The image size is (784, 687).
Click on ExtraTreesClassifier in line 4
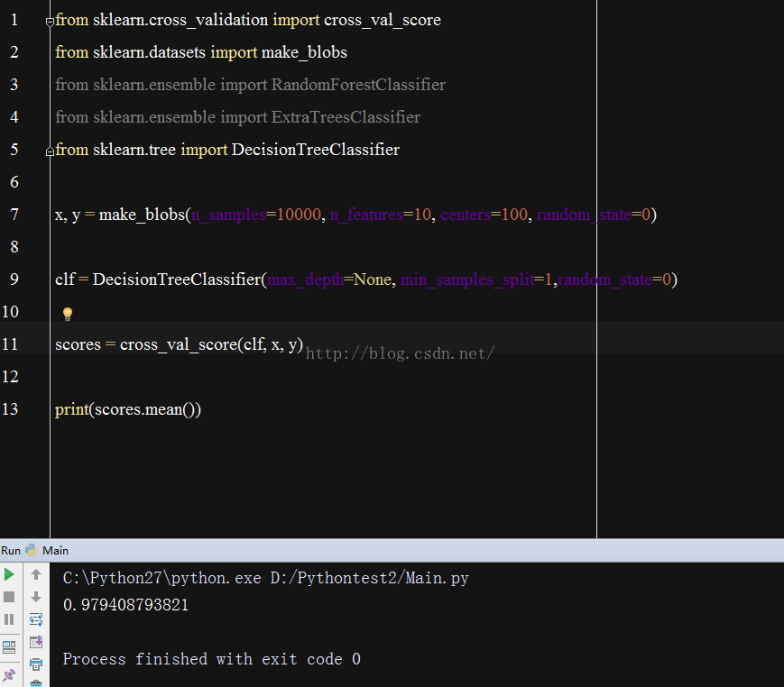coord(346,117)
